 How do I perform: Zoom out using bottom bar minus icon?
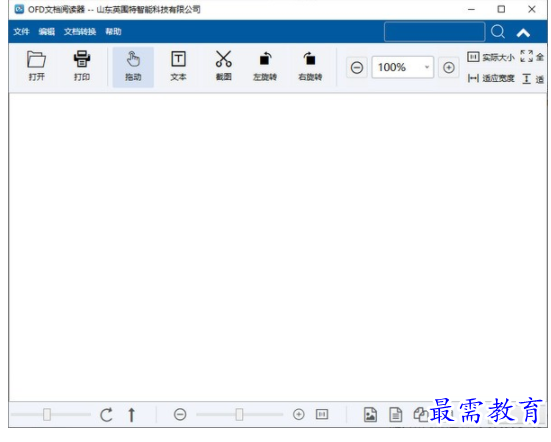click(x=180, y=415)
